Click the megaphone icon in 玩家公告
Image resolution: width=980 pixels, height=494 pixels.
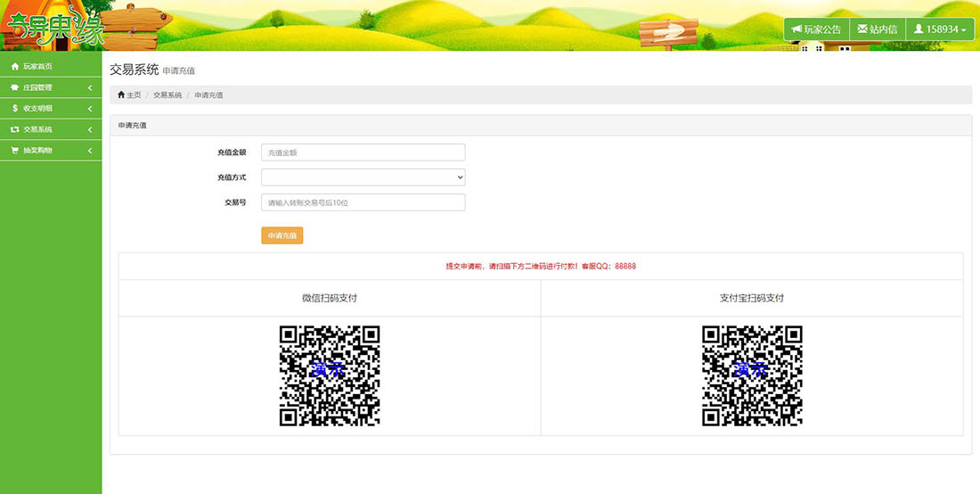(796, 29)
